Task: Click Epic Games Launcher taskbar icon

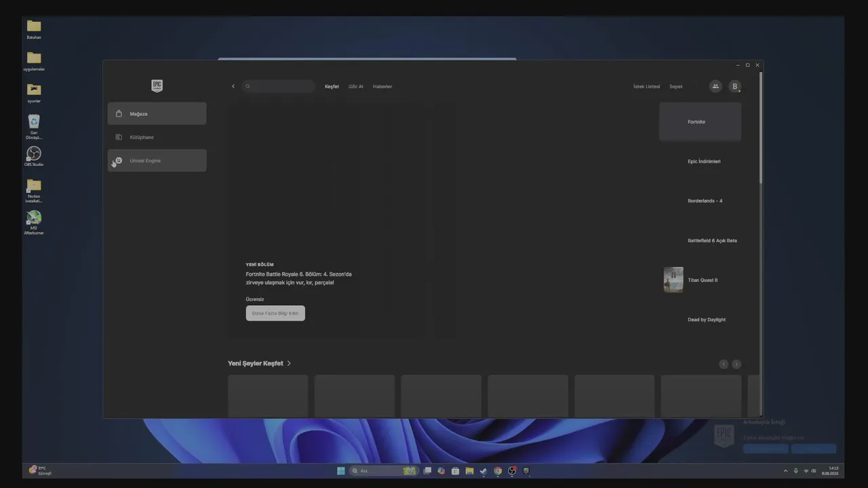Action: 526,470
